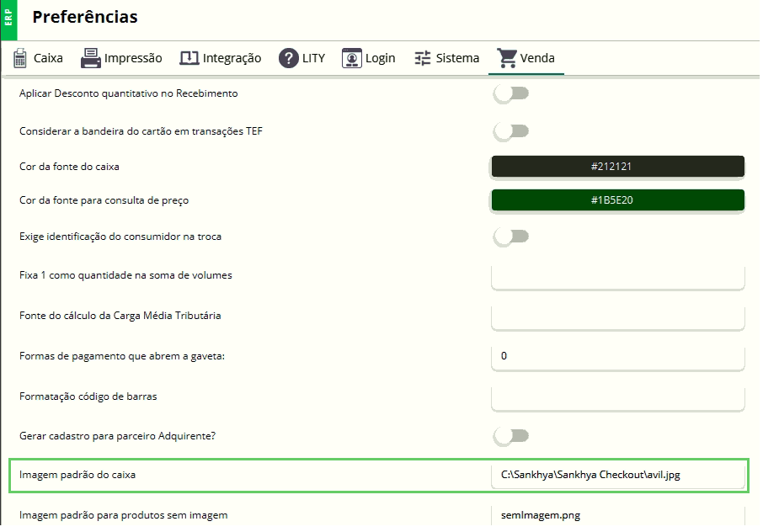
Task: Click 'Fonte do cálculo da Carga Média Tributária' label
Action: (x=120, y=316)
